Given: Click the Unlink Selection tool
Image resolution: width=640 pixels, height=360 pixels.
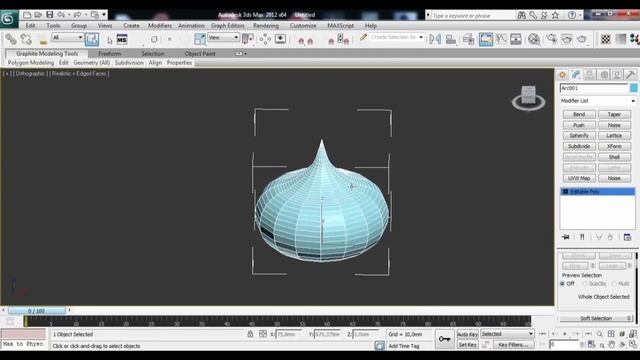Looking at the screenshot, I should (26, 39).
